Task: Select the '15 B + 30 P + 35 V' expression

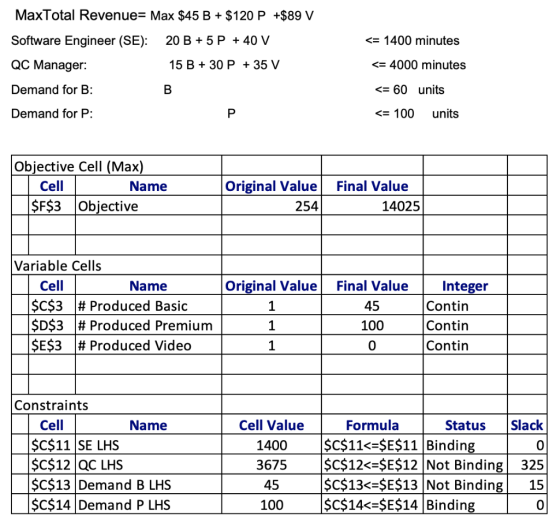Action: pyautogui.click(x=224, y=65)
